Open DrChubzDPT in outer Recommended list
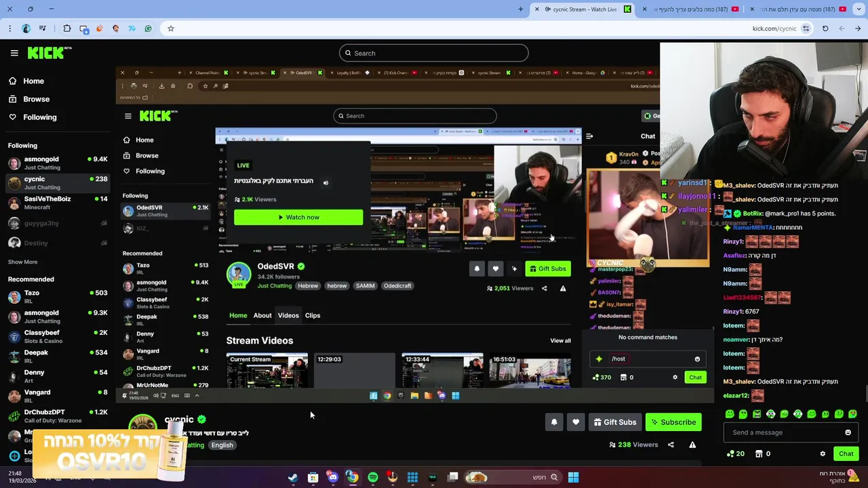868x488 pixels. (58, 415)
